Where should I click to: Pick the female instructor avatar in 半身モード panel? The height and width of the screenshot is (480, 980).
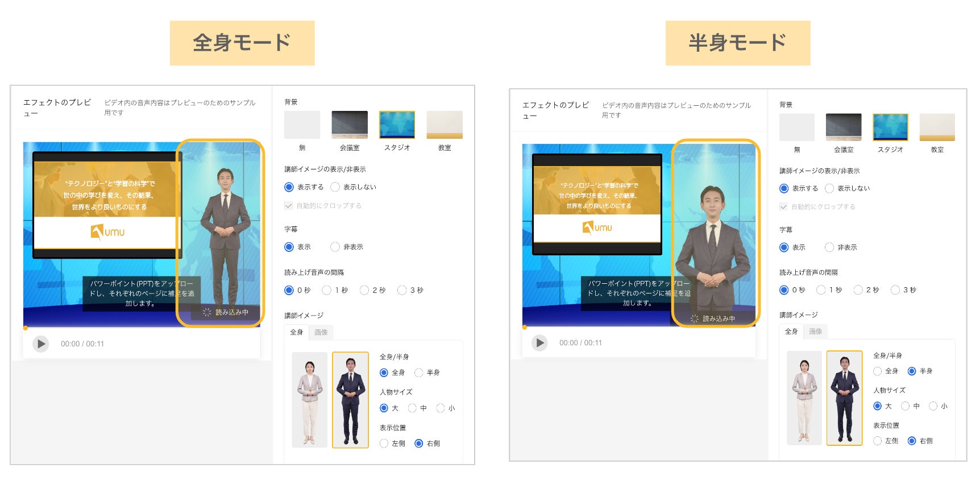804,398
